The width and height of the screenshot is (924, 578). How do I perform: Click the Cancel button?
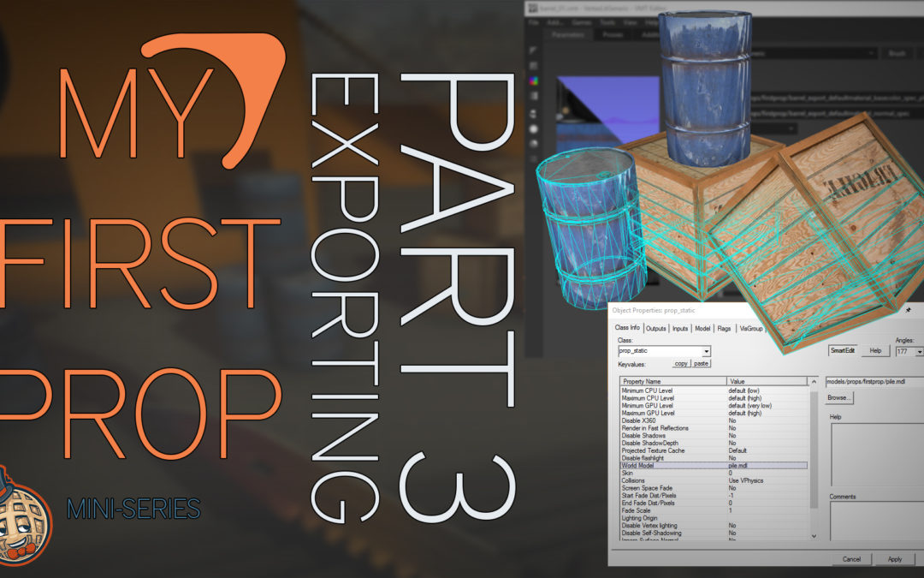(851, 559)
